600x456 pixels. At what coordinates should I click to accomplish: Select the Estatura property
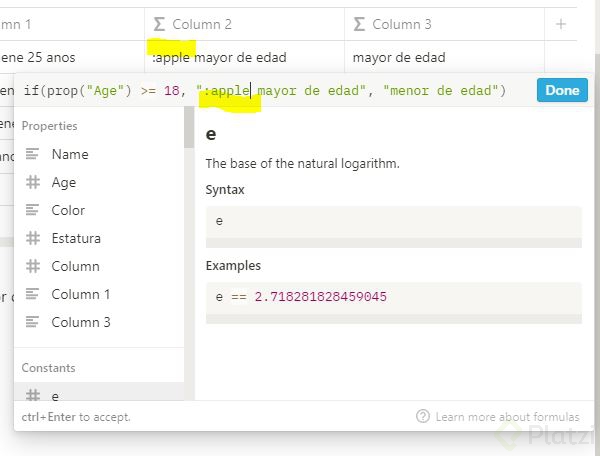point(99,238)
